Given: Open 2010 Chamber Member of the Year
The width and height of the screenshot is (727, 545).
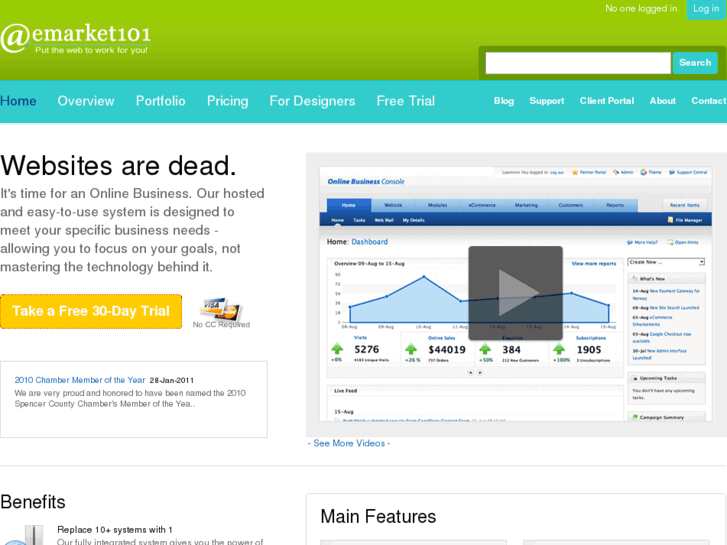Looking at the screenshot, I should (80, 380).
